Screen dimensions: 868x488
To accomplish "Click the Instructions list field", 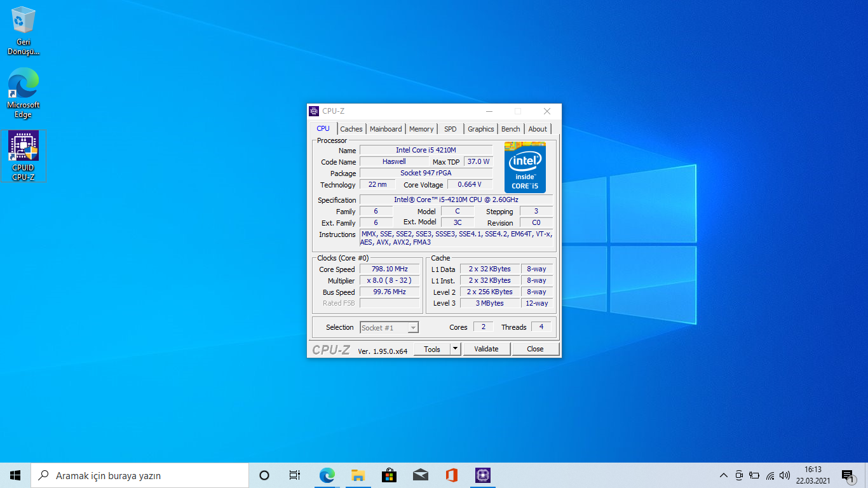I will [x=456, y=238].
